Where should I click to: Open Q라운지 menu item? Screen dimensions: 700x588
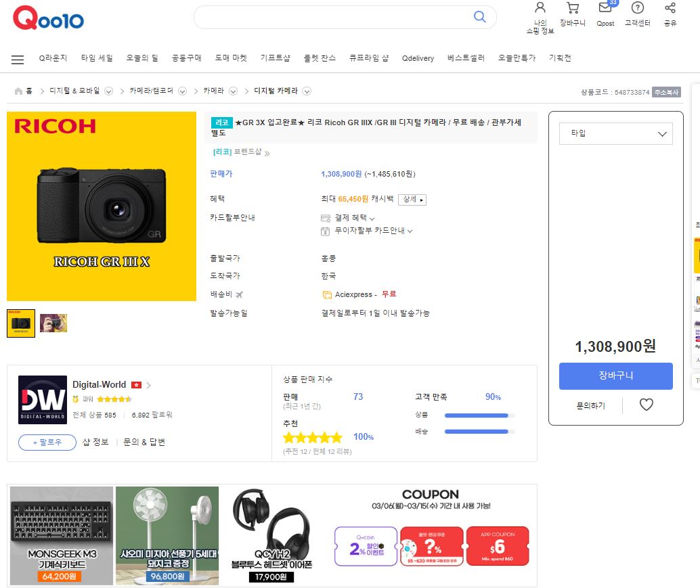click(x=53, y=58)
